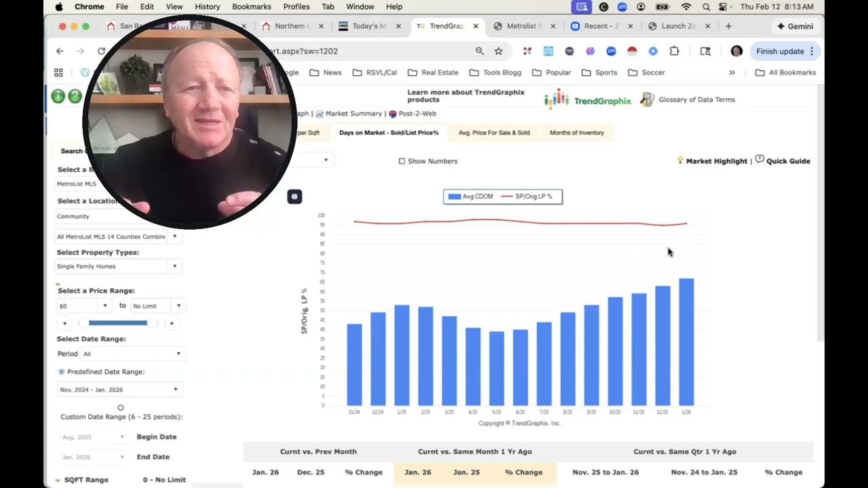Click the zoom magnifier in address bar
This screenshot has height=488, width=868.
coord(479,51)
